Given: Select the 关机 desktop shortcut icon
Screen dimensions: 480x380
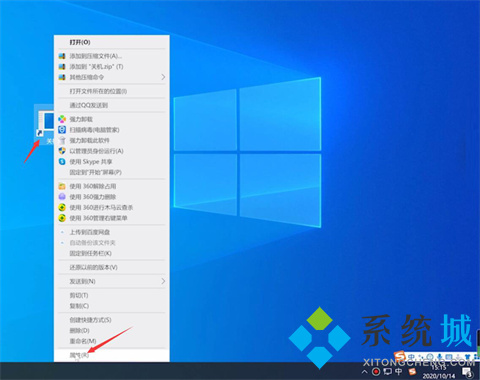Looking at the screenshot, I should 45,125.
